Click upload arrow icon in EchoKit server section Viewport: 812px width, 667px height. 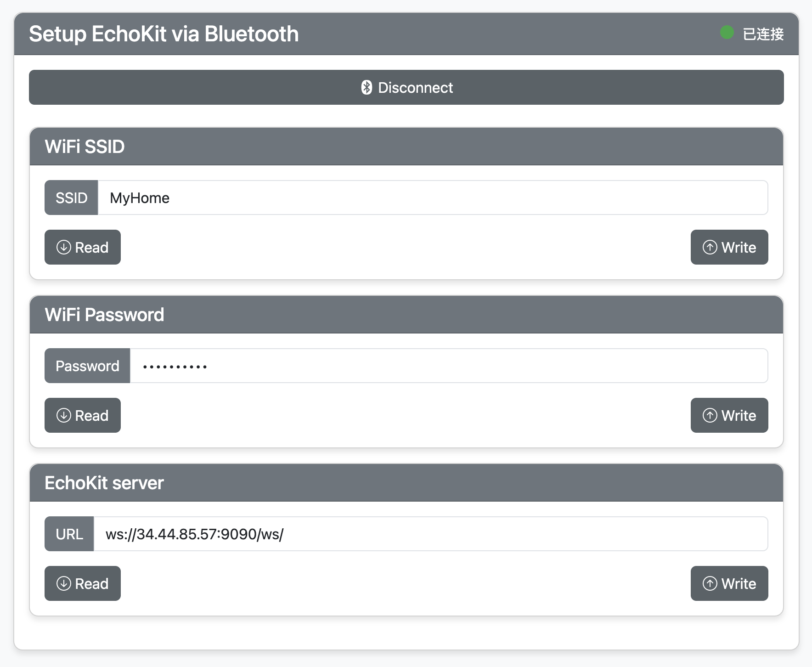coord(710,583)
